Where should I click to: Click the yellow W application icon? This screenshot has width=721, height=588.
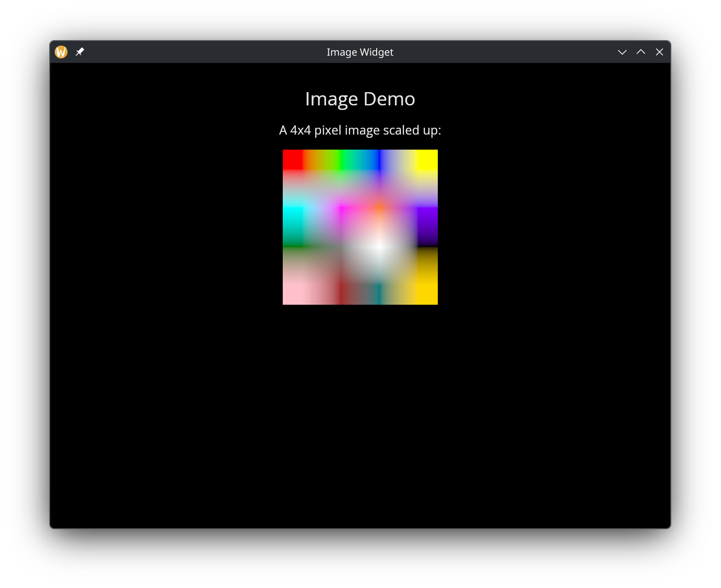(x=61, y=52)
